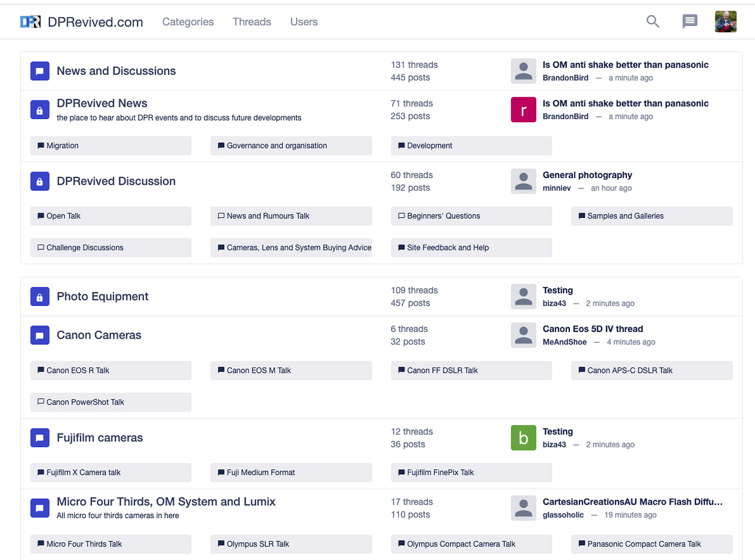The width and height of the screenshot is (755, 560).
Task: Open Micro Four Thirds, OM System and Lumix
Action: (x=166, y=502)
